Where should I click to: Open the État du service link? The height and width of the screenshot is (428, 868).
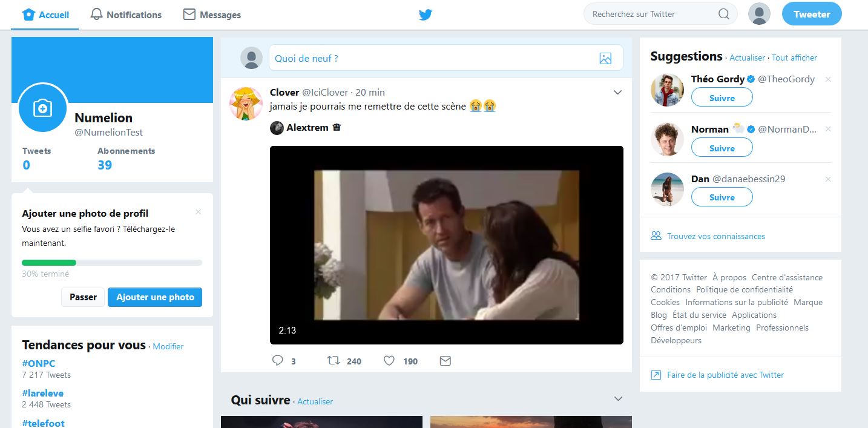point(699,315)
